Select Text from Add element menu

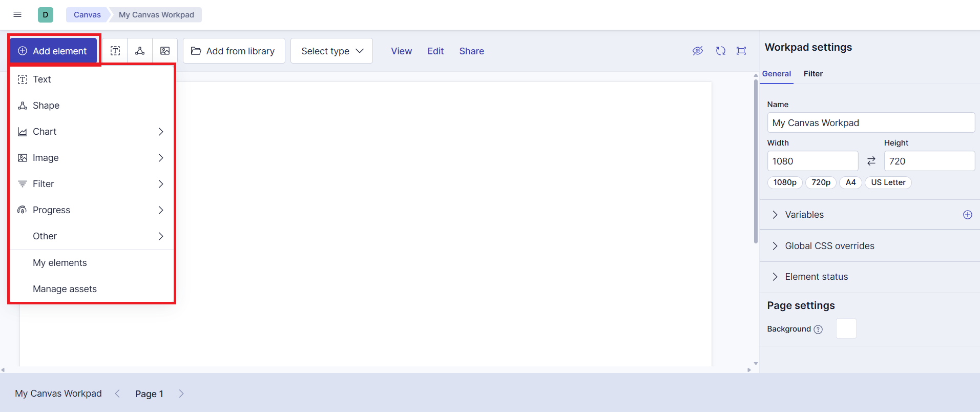[x=92, y=79]
